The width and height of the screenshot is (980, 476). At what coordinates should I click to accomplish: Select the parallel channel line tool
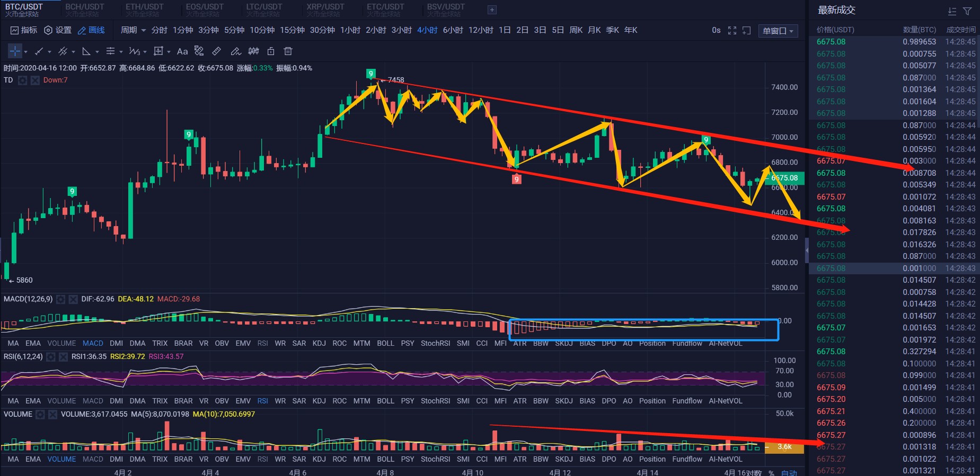[x=63, y=51]
